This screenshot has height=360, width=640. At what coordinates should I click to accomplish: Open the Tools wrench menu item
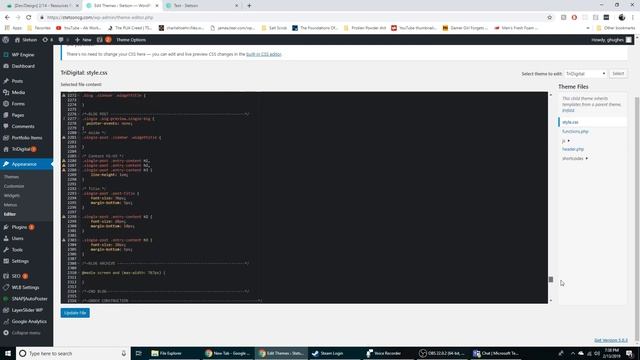(x=17, y=250)
